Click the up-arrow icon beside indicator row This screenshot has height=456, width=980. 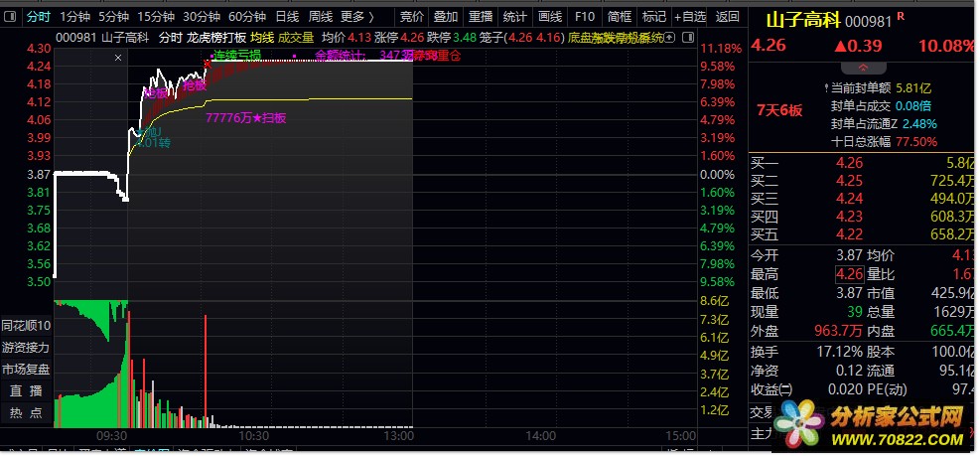point(670,38)
